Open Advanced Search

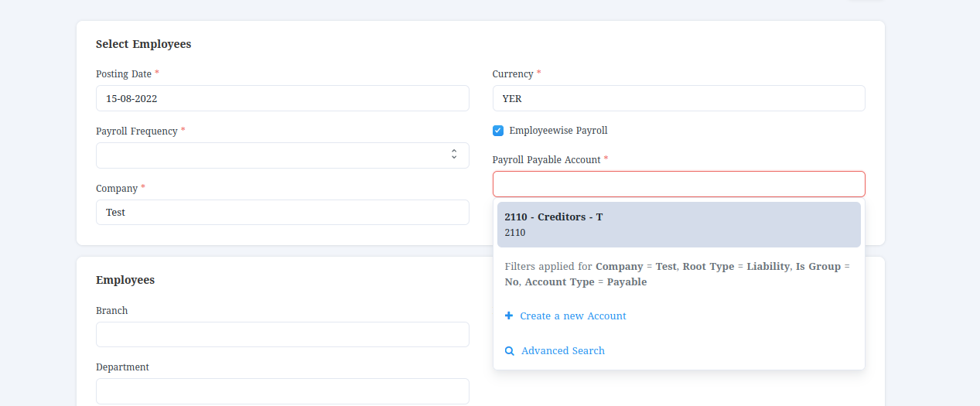tap(563, 351)
